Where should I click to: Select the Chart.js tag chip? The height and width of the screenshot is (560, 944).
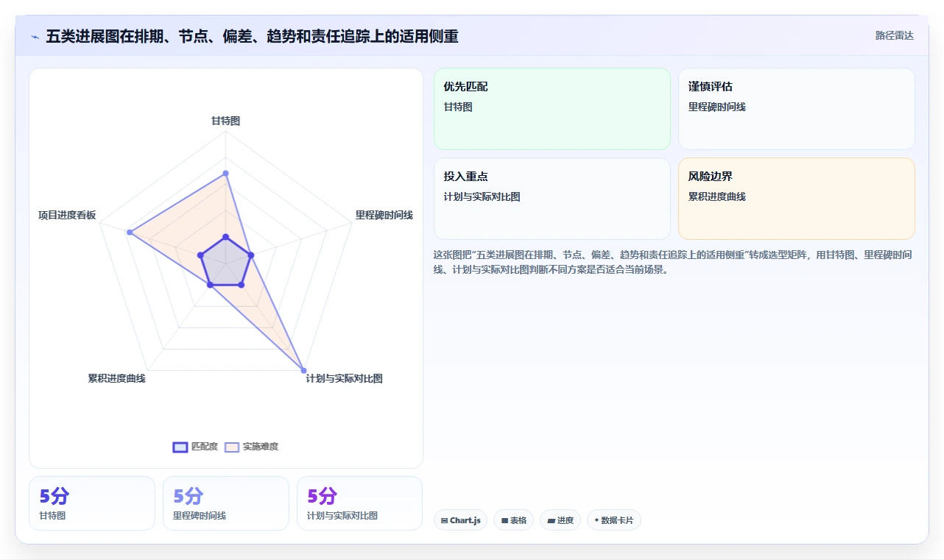click(460, 520)
